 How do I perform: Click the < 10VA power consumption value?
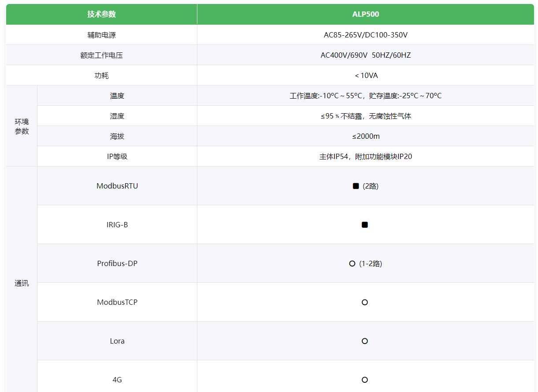tap(365, 75)
